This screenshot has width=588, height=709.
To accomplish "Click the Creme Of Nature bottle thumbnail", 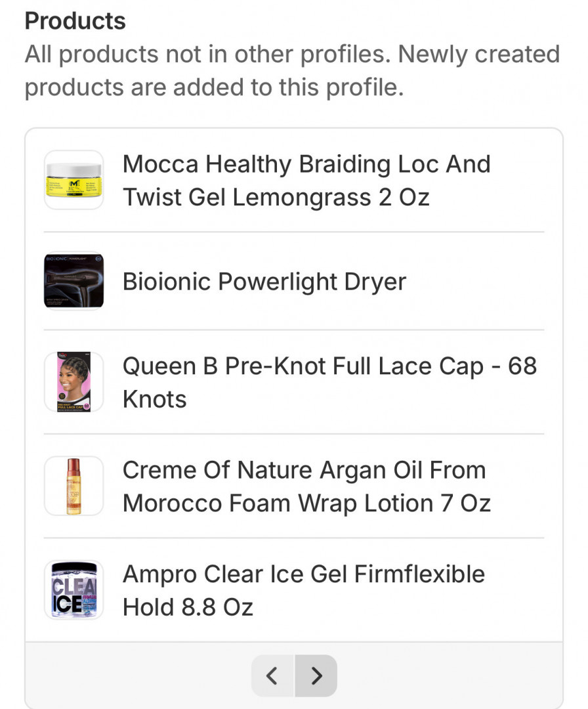I will point(73,486).
